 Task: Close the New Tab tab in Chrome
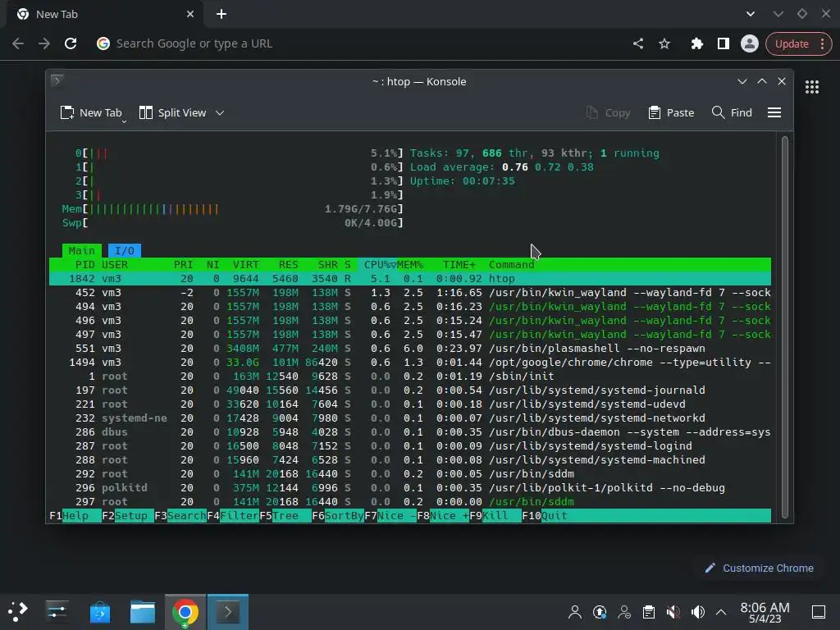pyautogui.click(x=190, y=14)
